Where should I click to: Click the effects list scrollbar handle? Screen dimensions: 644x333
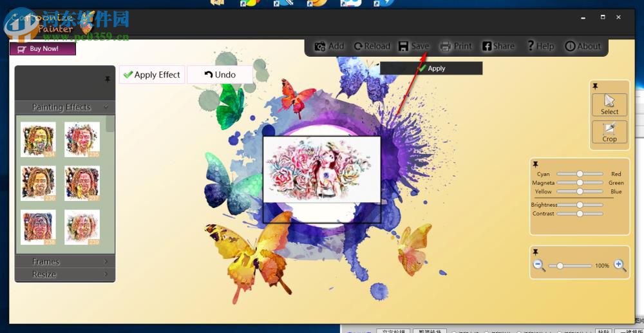[x=110, y=124]
